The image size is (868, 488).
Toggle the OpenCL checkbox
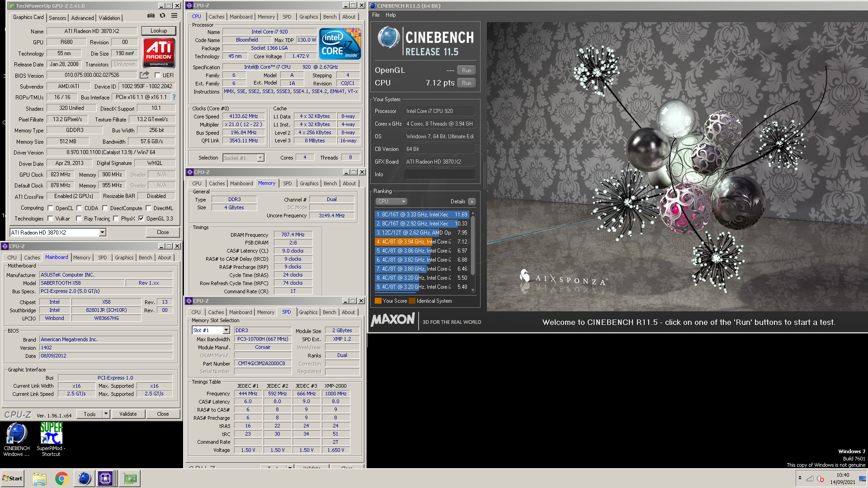(50, 208)
